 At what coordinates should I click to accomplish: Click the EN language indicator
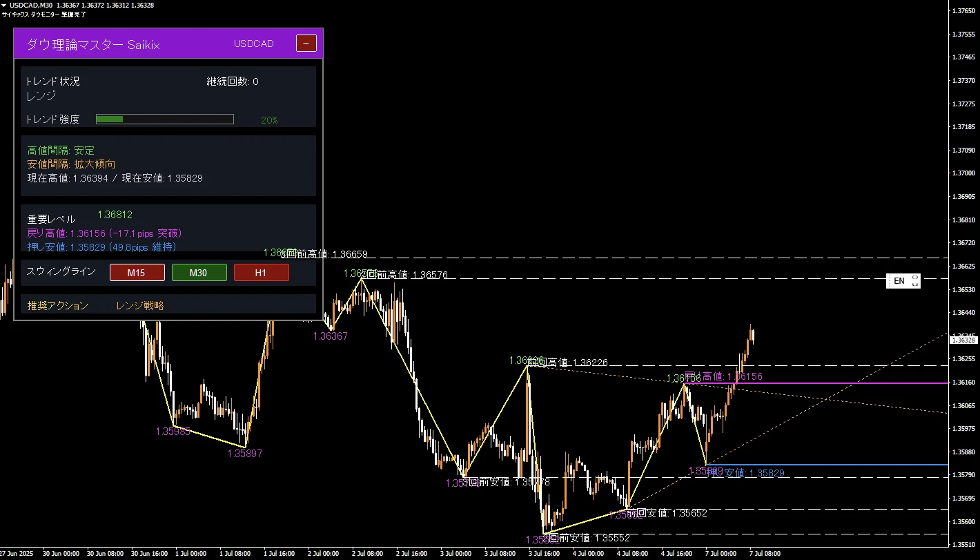click(899, 281)
